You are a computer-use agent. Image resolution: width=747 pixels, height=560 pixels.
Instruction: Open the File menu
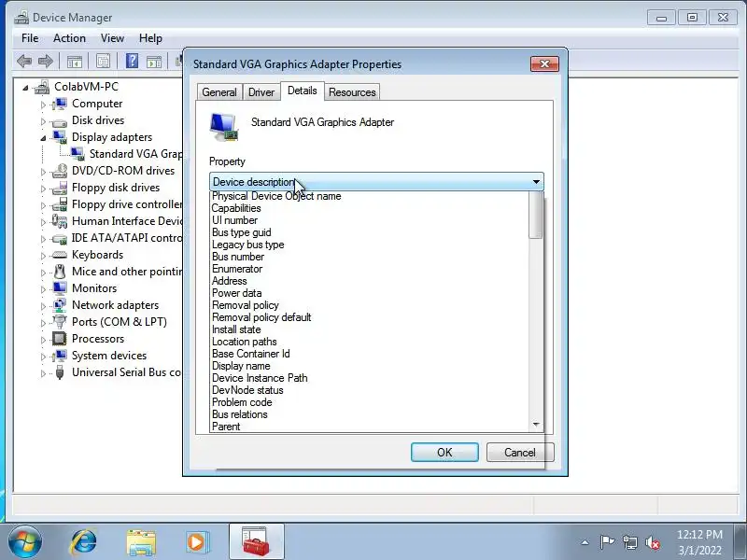tap(30, 38)
